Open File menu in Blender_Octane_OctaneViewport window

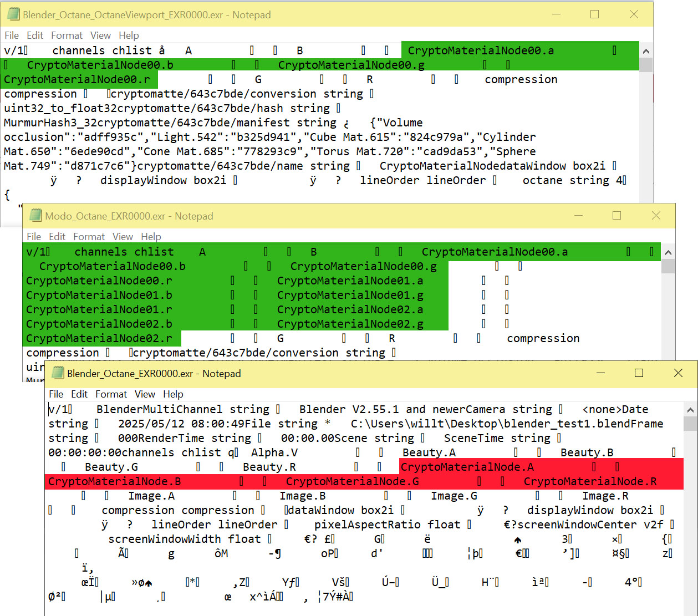tap(12, 35)
